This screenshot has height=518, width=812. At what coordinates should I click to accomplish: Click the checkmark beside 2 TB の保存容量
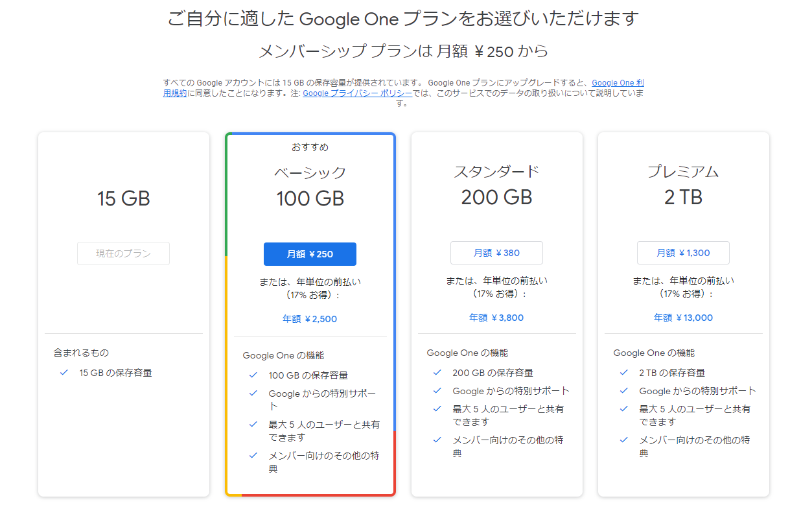[x=624, y=373]
